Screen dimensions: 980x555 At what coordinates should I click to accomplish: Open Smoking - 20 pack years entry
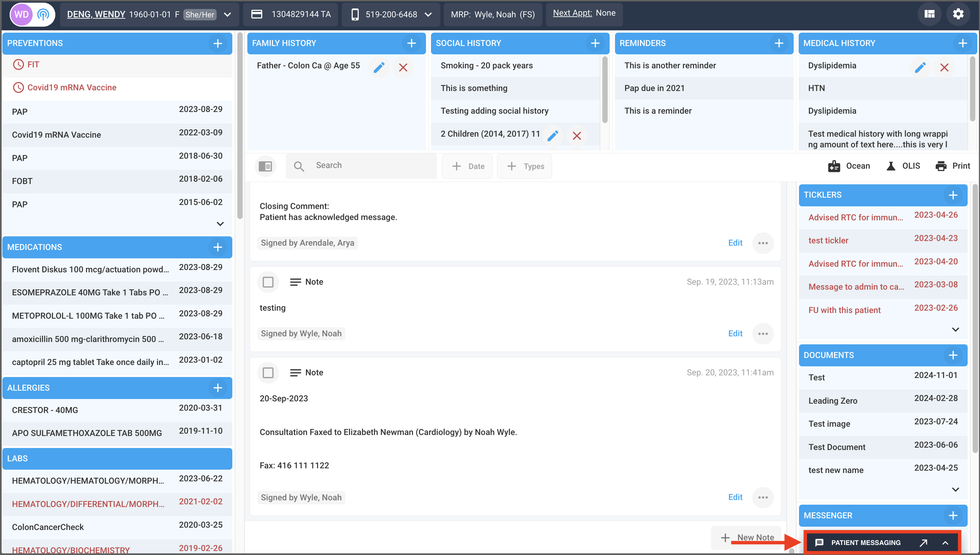pos(515,66)
